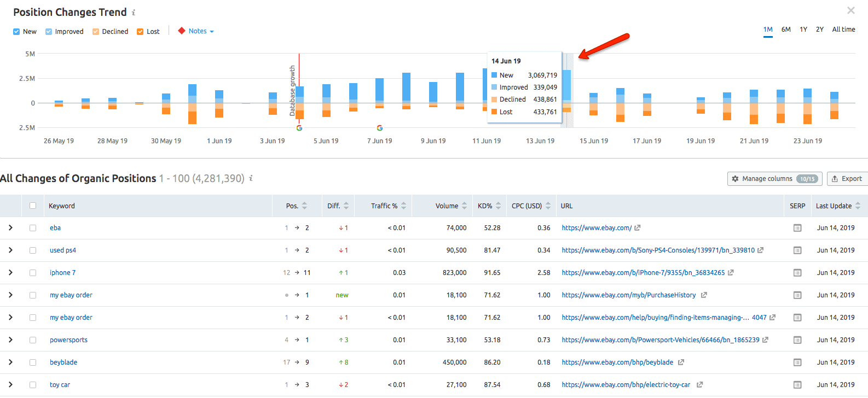Open the PurchaseHistory URL link
Viewport: 868px width, 398px height.
point(629,295)
